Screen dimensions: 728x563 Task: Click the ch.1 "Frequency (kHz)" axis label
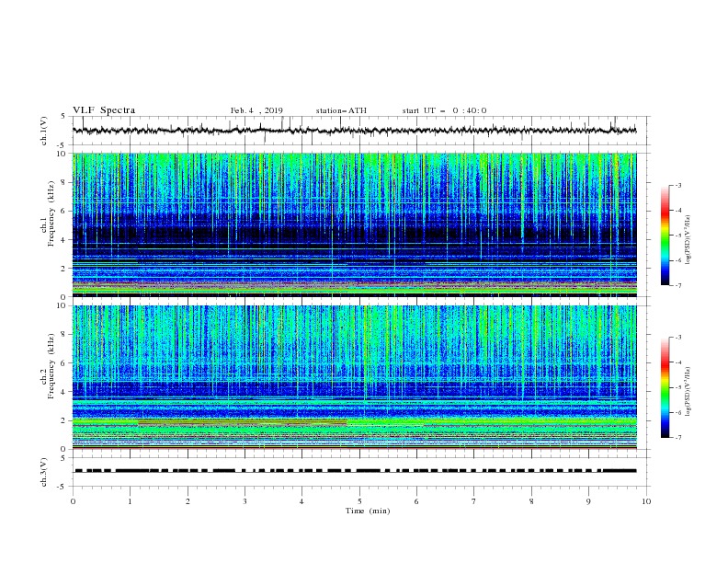coord(51,214)
